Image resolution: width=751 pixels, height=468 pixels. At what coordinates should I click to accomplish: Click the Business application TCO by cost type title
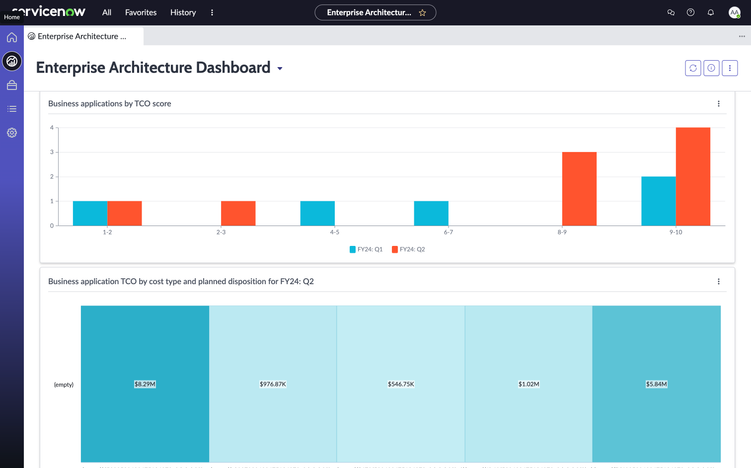(181, 281)
